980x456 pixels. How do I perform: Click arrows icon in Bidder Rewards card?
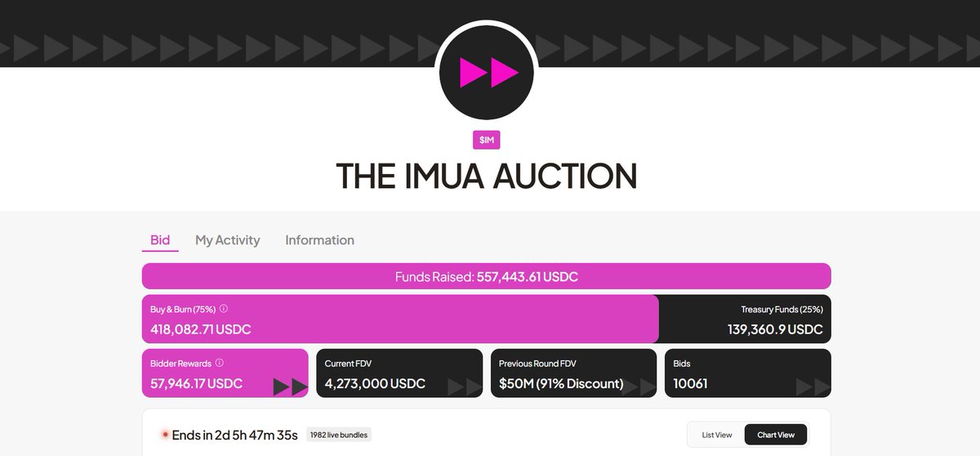(x=290, y=387)
